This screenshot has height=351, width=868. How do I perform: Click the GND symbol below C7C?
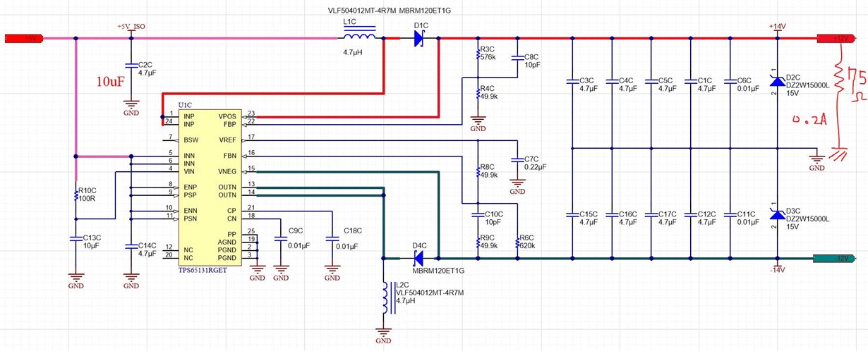(518, 185)
